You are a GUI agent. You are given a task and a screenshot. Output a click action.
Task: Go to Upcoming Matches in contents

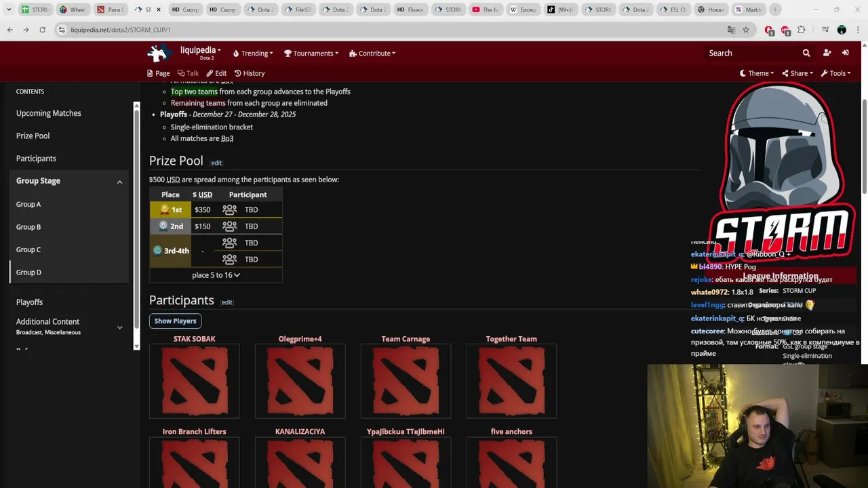click(49, 113)
